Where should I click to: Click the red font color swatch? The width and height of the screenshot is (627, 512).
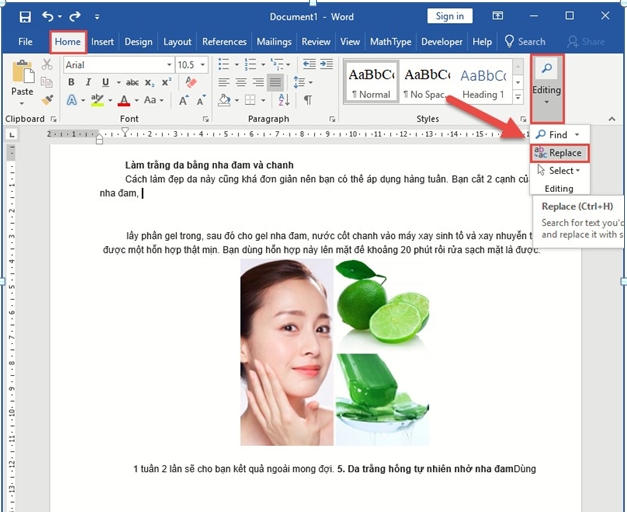point(124,101)
